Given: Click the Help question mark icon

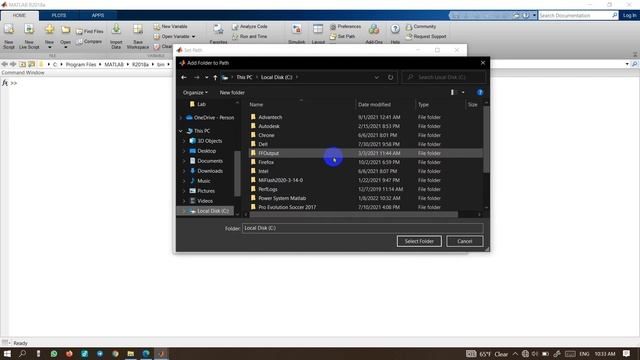Looking at the screenshot, I should (395, 29).
